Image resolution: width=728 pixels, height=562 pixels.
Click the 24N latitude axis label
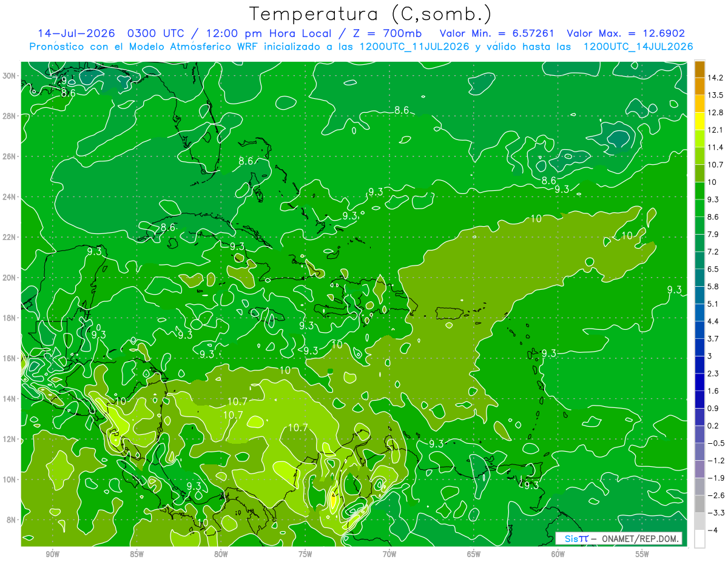(x=10, y=197)
